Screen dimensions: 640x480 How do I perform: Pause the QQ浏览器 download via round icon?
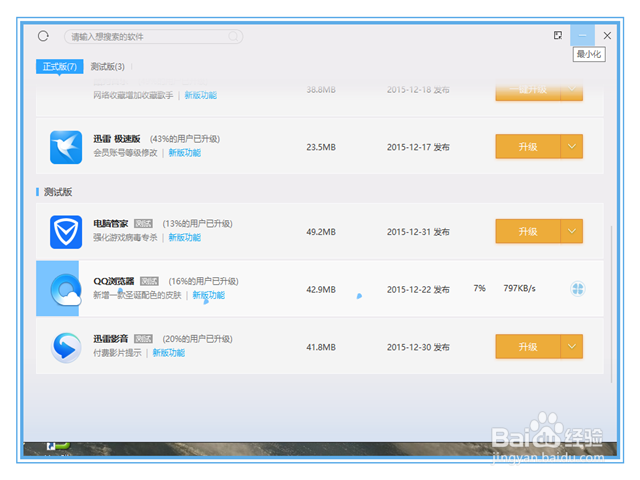578,289
